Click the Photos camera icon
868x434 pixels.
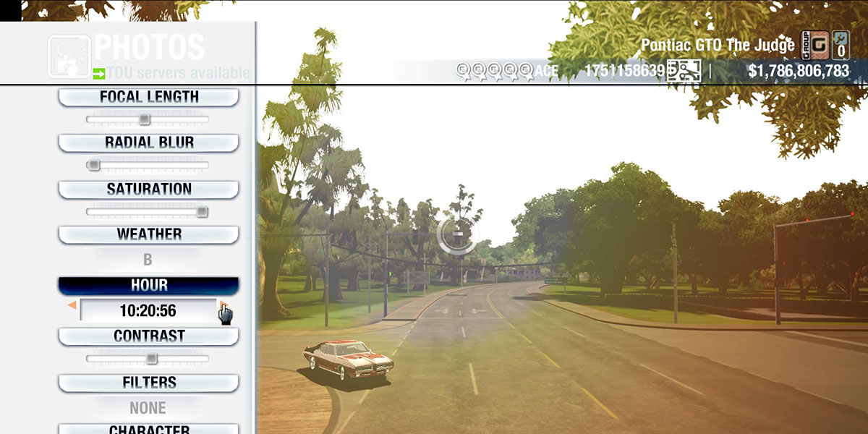click(x=69, y=56)
